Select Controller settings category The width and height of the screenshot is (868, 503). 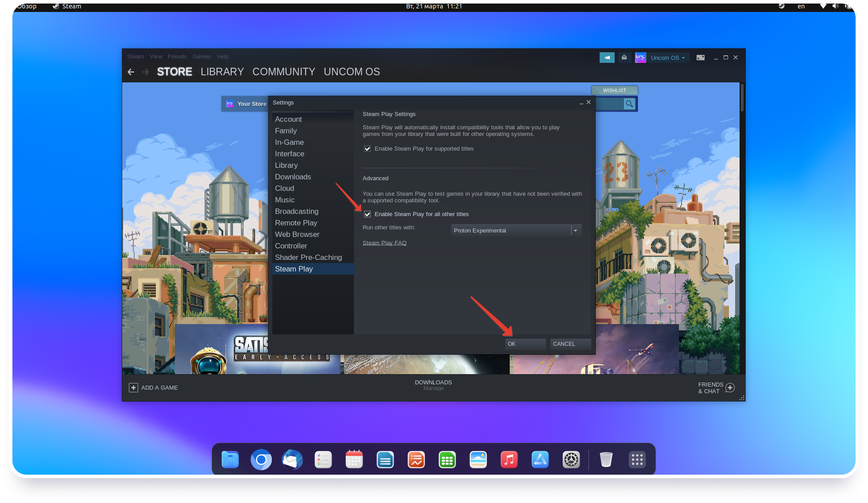[313, 246]
